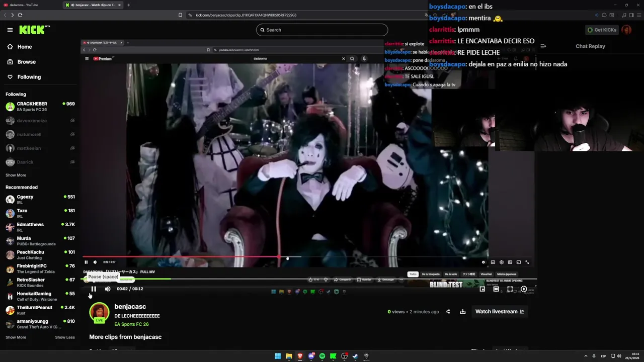
Task: Expand Recommended list with Show More
Action: [16, 337]
